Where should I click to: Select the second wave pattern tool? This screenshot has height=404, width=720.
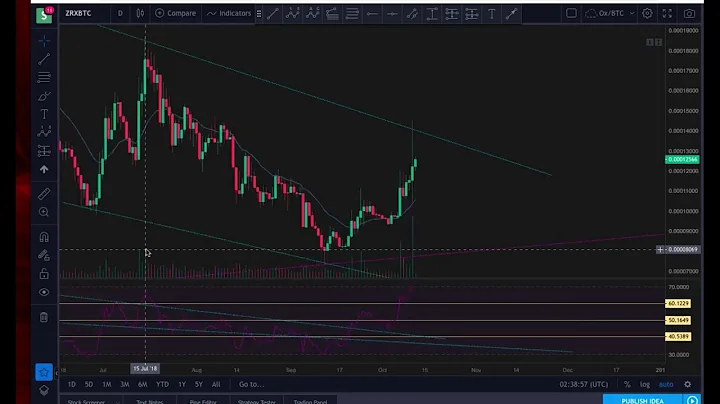pyautogui.click(x=313, y=14)
